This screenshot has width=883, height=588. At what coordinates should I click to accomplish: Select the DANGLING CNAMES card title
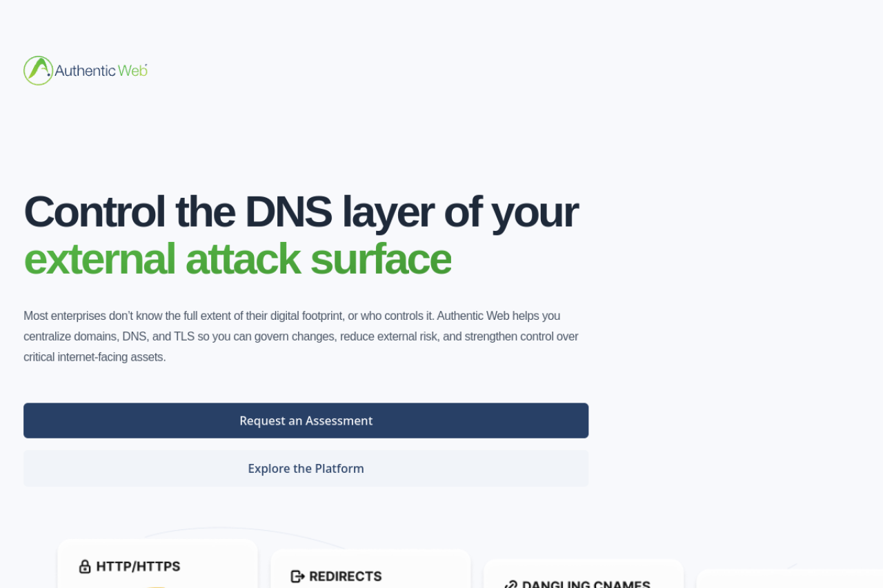[586, 585]
